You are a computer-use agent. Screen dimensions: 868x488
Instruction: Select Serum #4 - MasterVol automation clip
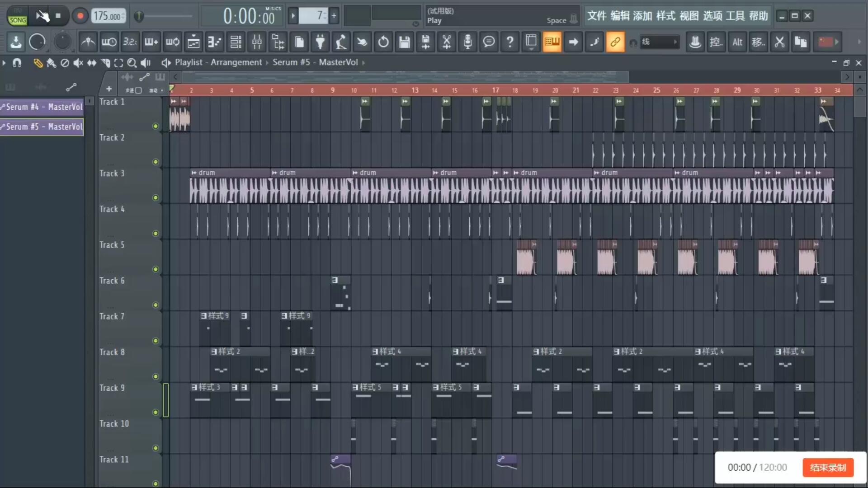tap(42, 107)
